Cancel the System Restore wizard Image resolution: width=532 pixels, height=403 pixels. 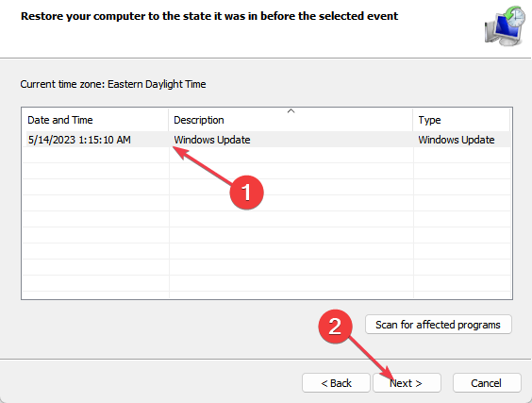tap(487, 383)
